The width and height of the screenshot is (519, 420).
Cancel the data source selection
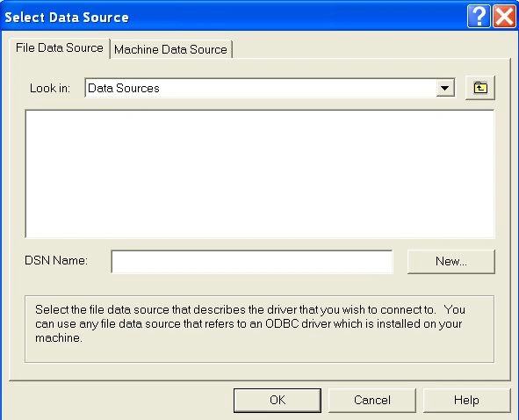(x=372, y=400)
